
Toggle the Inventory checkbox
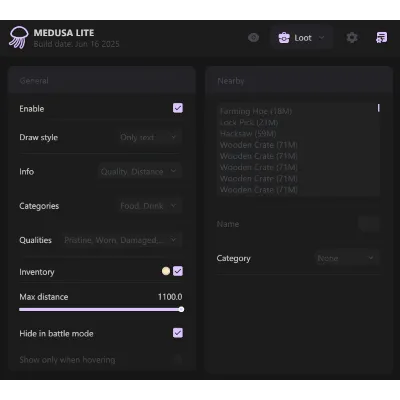point(178,271)
